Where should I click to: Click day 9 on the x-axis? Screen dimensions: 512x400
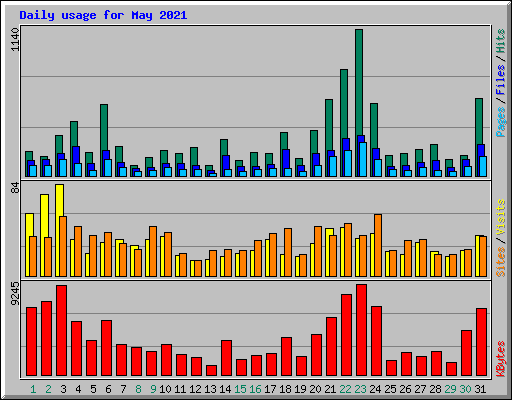click(x=153, y=389)
